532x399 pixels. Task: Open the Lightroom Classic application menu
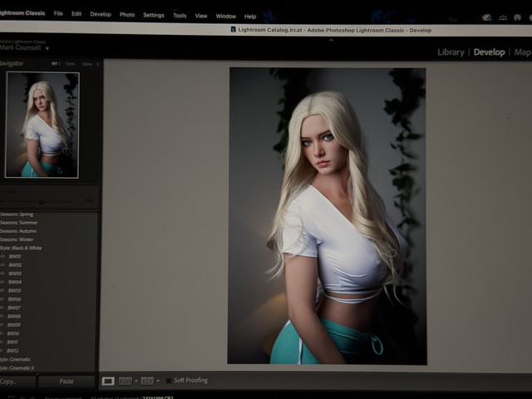click(x=22, y=13)
